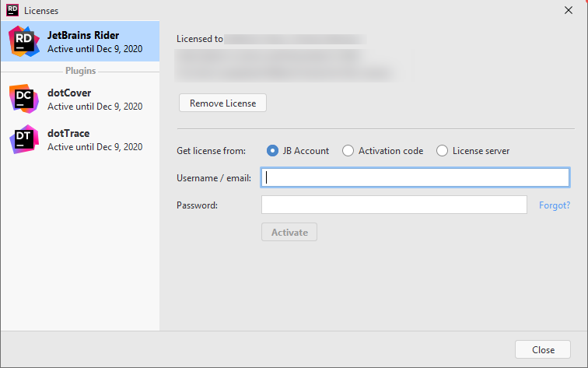Click Remove License

click(x=222, y=103)
